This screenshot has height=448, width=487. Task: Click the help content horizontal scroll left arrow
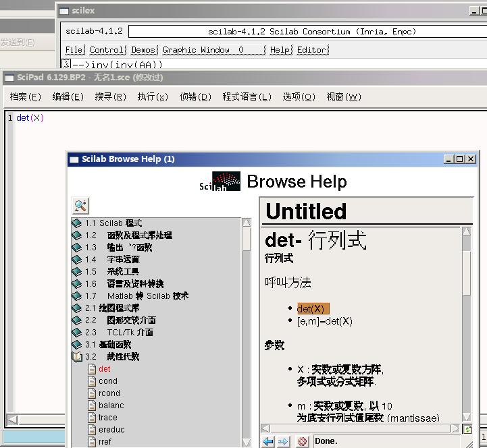click(x=265, y=428)
